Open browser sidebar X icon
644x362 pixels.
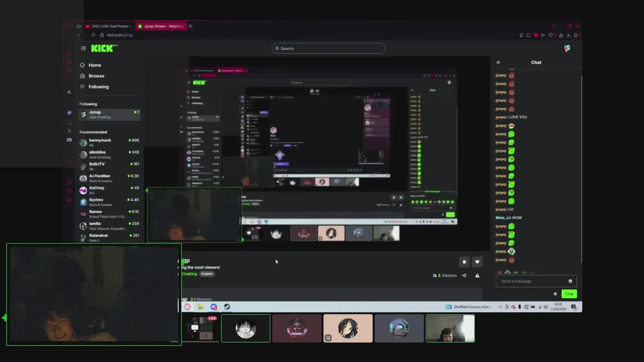[69, 131]
